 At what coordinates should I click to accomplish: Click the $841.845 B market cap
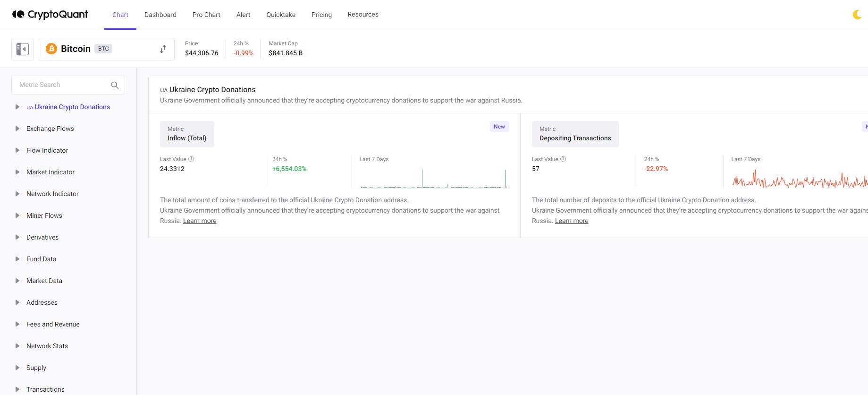286,53
